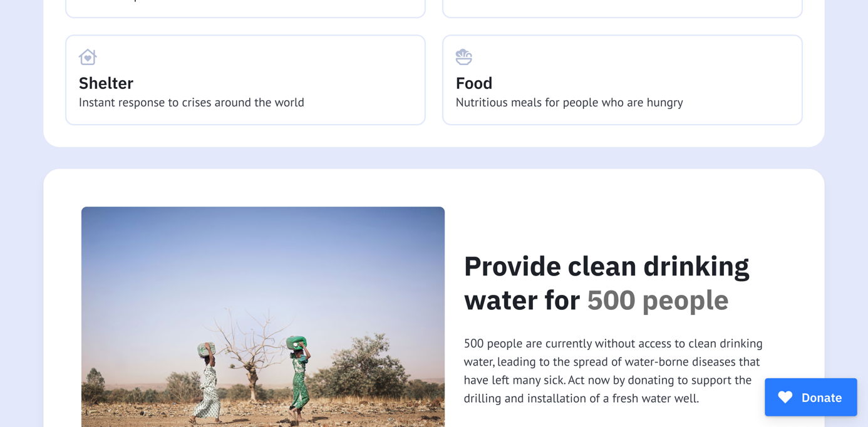Open the Food category heading

(474, 83)
